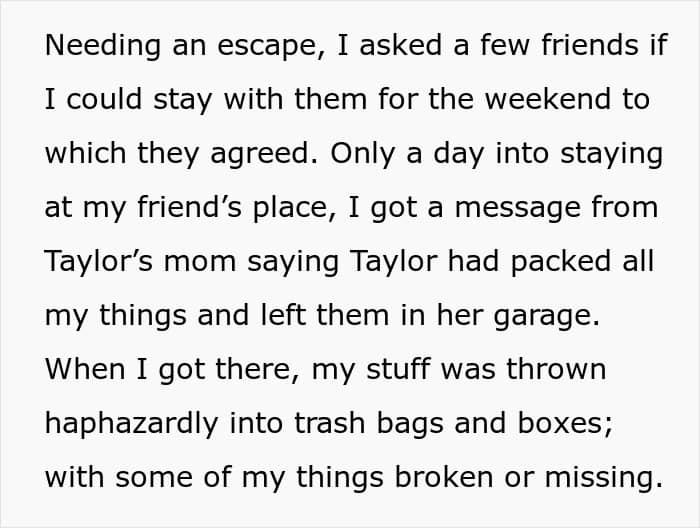Viewport: 700px width, 528px height.
Task: Click the word 'packed' in fifth line
Action: pos(560,261)
